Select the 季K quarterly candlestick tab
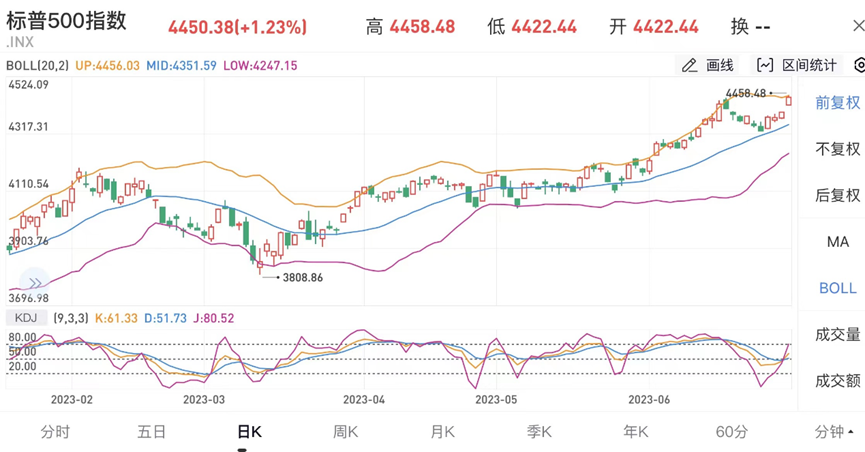Viewport: 865px width, 452px height. [x=539, y=432]
